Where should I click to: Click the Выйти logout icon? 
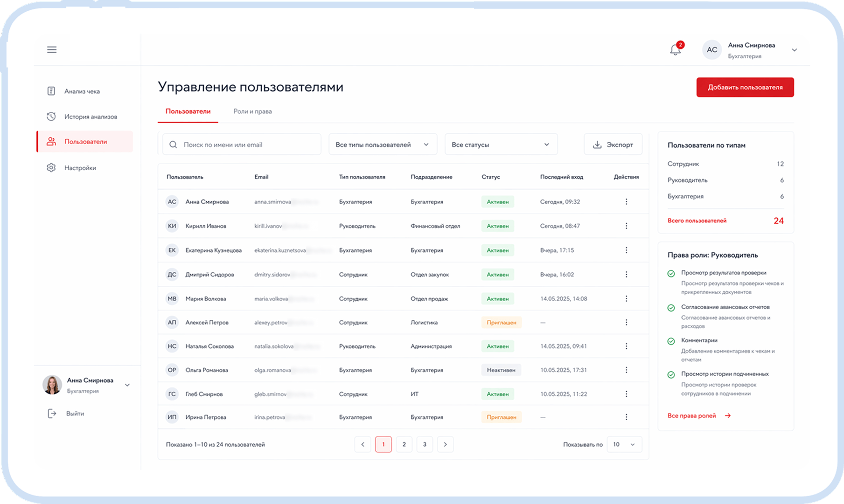(x=52, y=414)
